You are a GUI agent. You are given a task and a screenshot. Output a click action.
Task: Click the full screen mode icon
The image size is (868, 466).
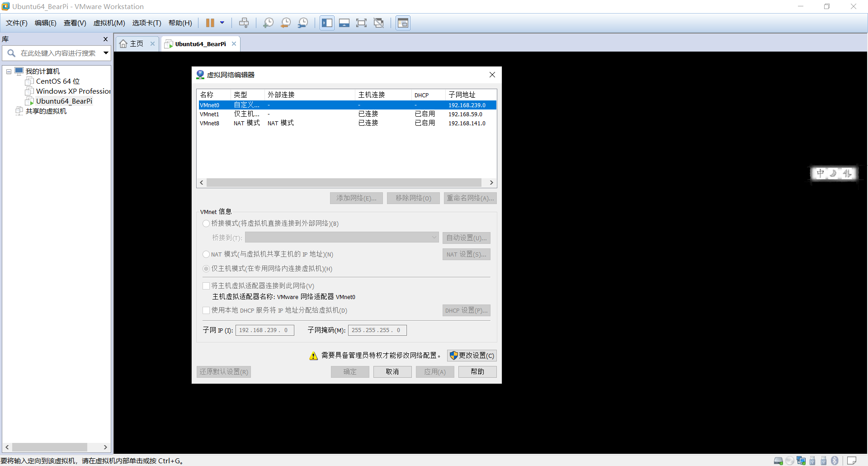[362, 23]
